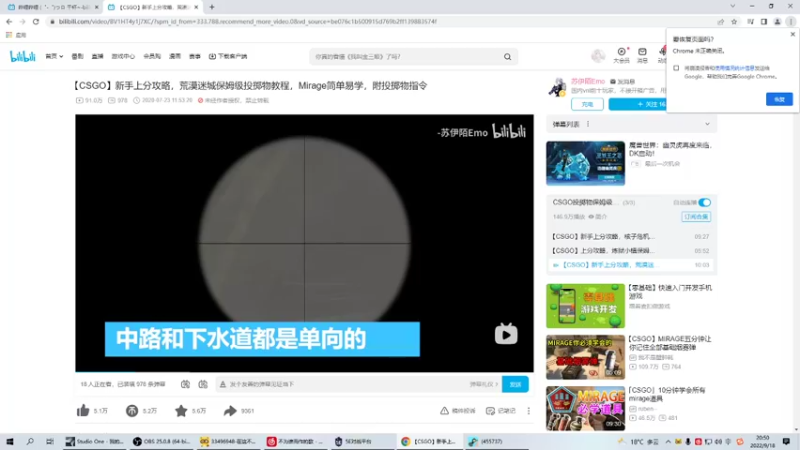Click the 订阅合集 subscribe button
This screenshot has height=450, width=800.
pyautogui.click(x=696, y=217)
